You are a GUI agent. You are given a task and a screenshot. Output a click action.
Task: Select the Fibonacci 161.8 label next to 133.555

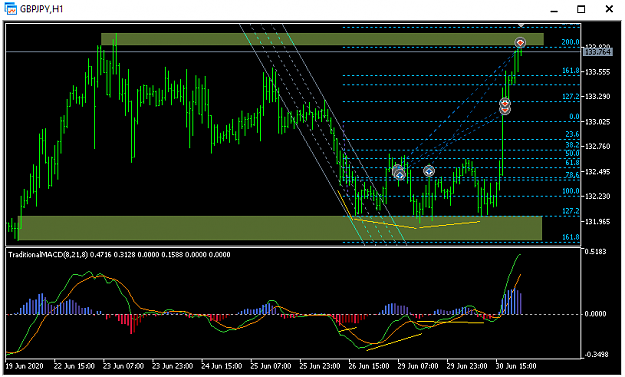[x=570, y=71]
